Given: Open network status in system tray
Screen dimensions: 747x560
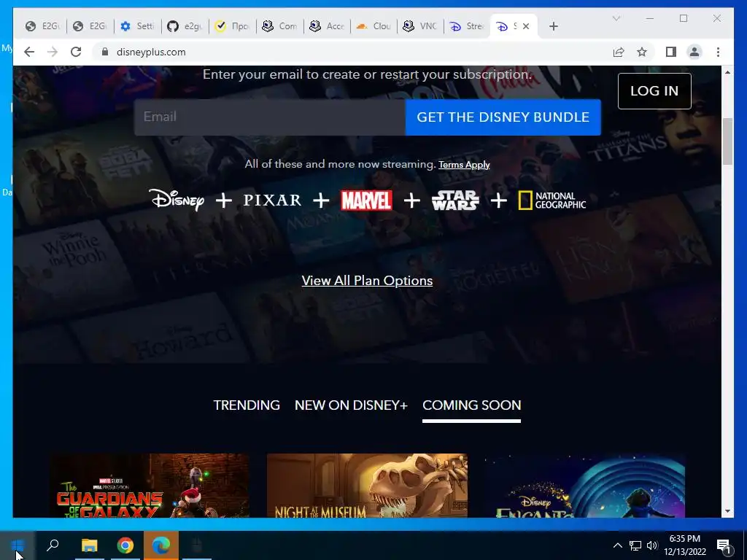Looking at the screenshot, I should coord(635,545).
